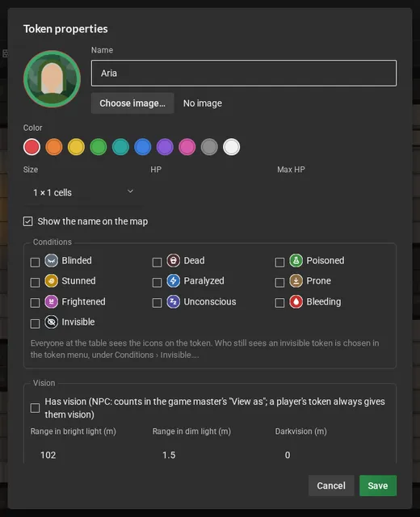420x517 pixels.
Task: Click the Prone condition icon
Action: click(296, 281)
